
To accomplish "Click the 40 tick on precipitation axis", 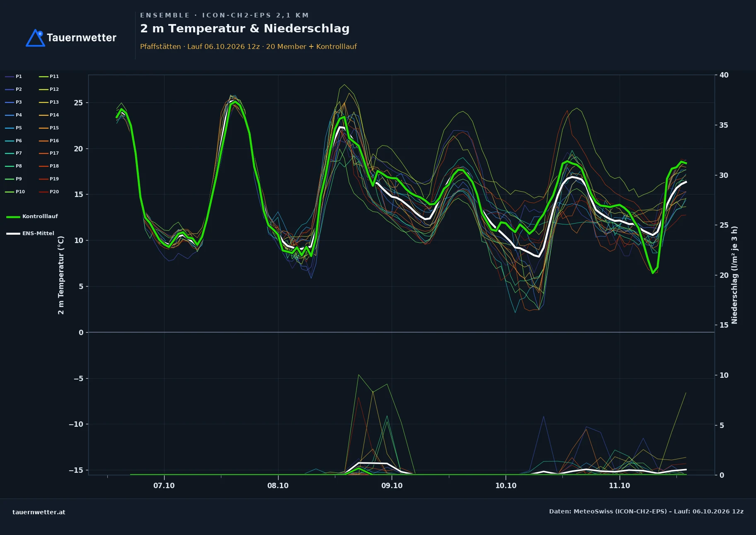I will pos(724,75).
